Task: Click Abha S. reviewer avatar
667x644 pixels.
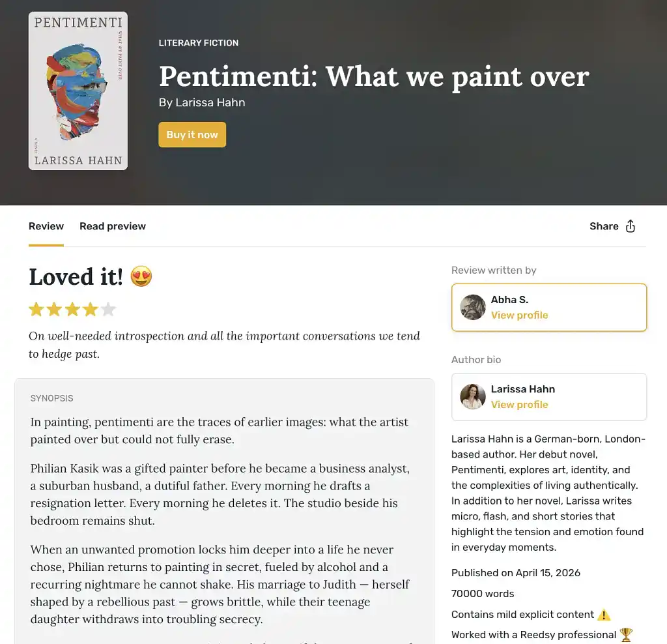Action: click(x=473, y=307)
